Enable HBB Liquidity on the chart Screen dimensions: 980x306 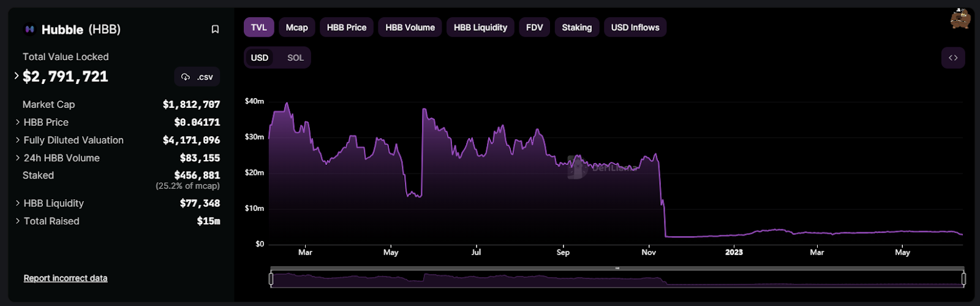pos(480,28)
